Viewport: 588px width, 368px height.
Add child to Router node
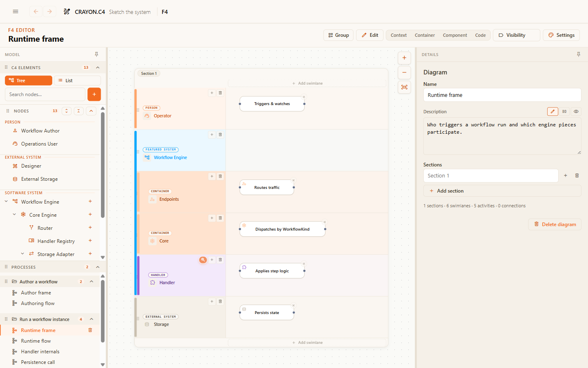click(x=90, y=228)
